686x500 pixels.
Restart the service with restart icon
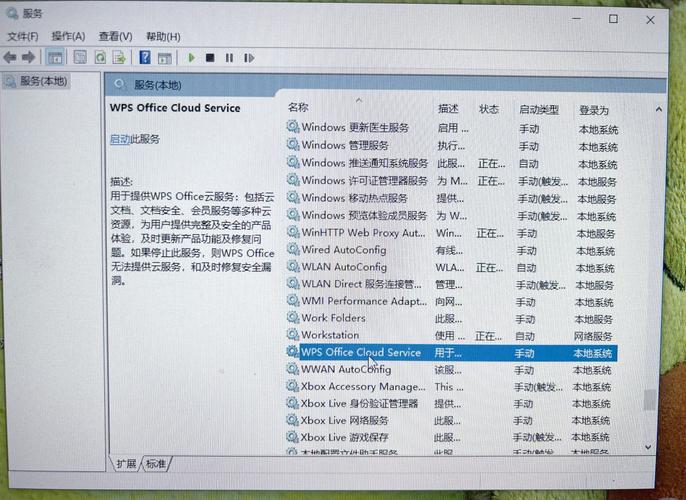pos(249,58)
